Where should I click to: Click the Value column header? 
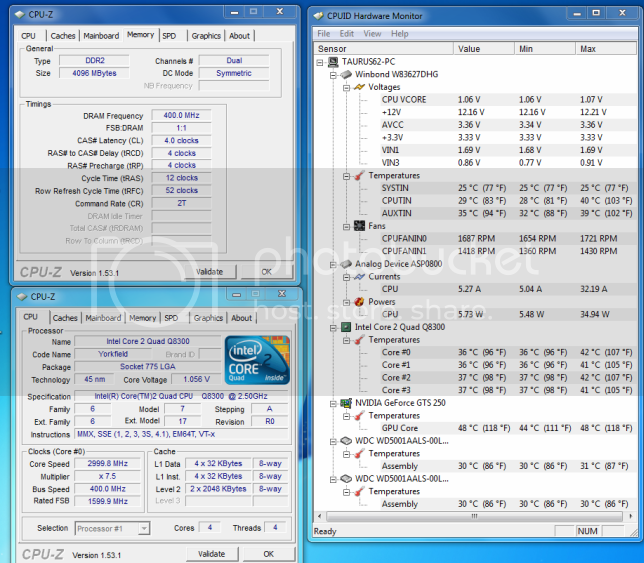[x=484, y=48]
